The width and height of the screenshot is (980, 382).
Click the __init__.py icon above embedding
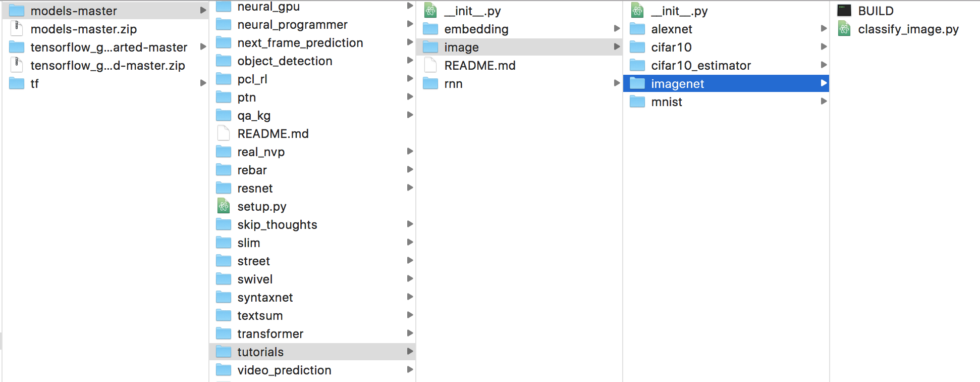click(430, 10)
